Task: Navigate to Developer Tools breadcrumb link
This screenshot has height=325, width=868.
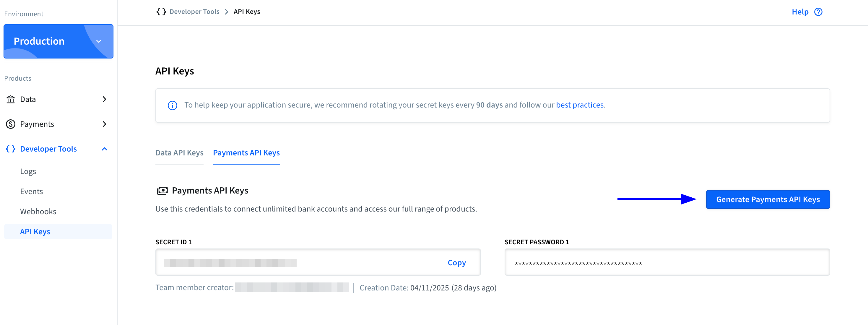Action: point(194,12)
